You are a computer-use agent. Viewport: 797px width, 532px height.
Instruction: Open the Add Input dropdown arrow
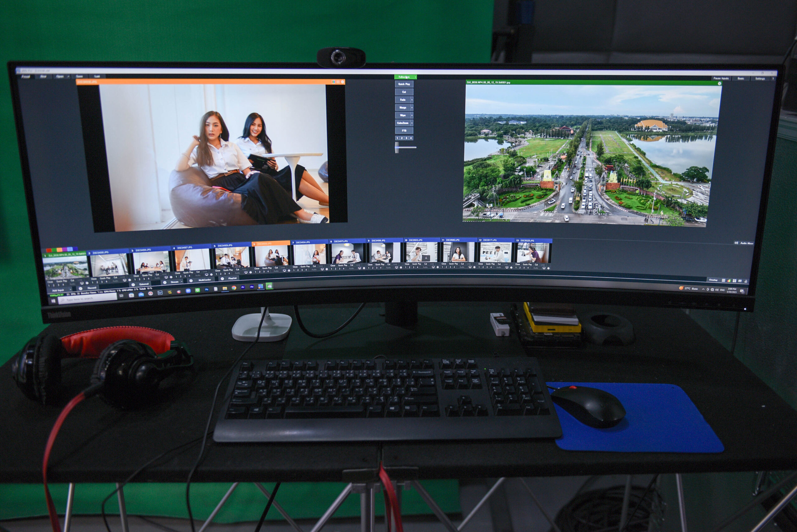click(71, 290)
